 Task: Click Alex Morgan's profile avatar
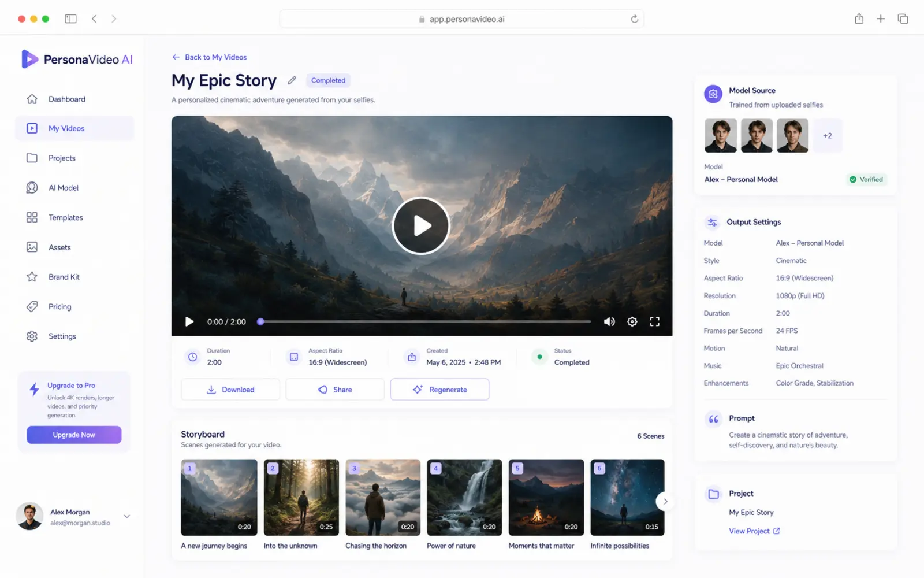(x=29, y=516)
